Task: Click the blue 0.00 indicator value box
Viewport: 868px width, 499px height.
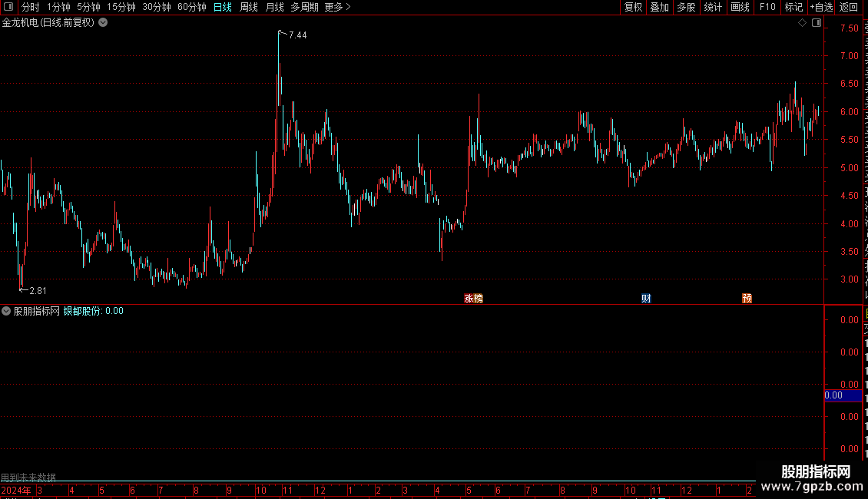Action: [843, 395]
